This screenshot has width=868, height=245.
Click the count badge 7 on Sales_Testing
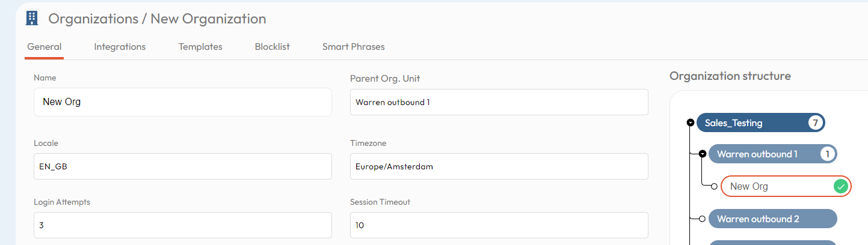pos(815,123)
